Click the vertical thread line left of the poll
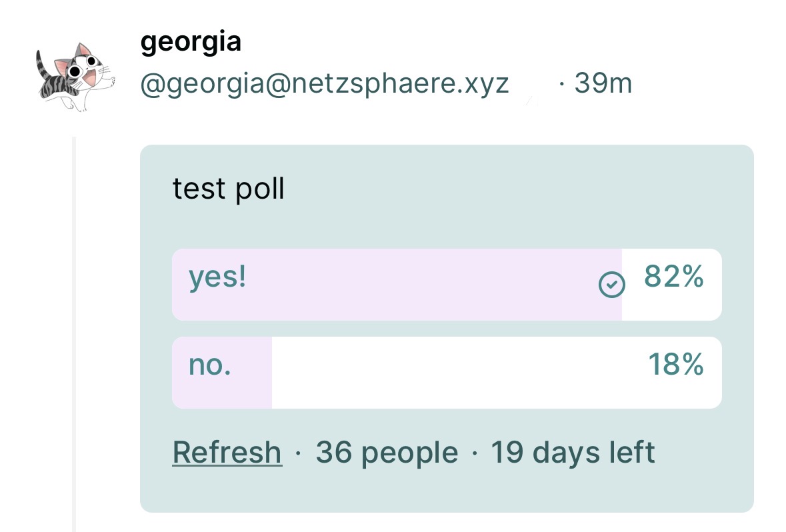 pyautogui.click(x=74, y=333)
